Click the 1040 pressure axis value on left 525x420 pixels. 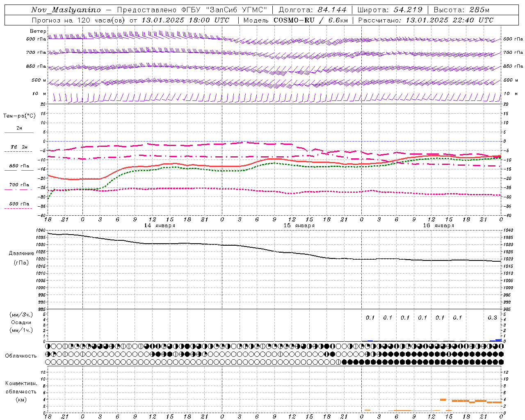coord(41,231)
